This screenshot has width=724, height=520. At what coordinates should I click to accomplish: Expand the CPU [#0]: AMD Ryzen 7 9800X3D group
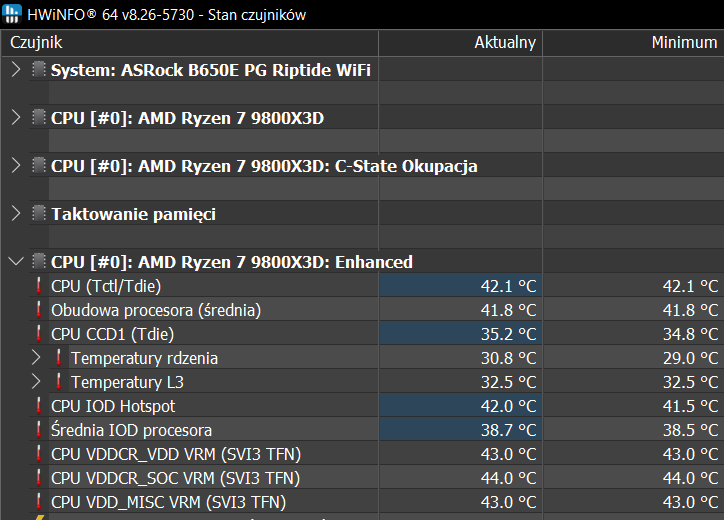(16, 118)
